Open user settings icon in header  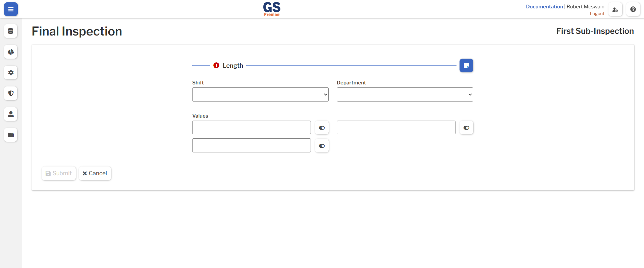615,9
